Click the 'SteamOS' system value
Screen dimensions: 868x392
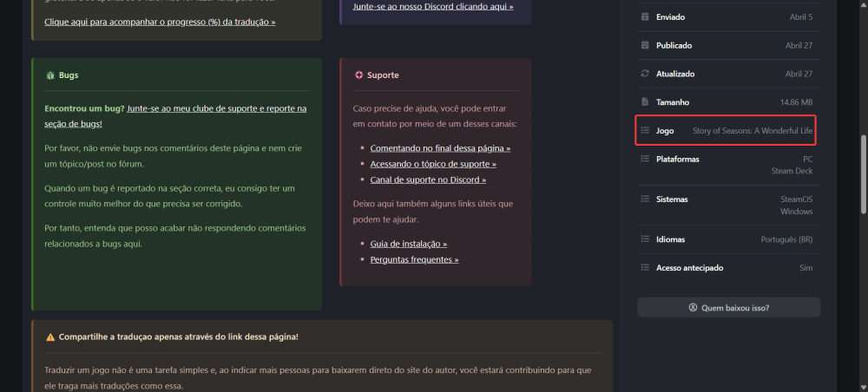[x=797, y=199]
